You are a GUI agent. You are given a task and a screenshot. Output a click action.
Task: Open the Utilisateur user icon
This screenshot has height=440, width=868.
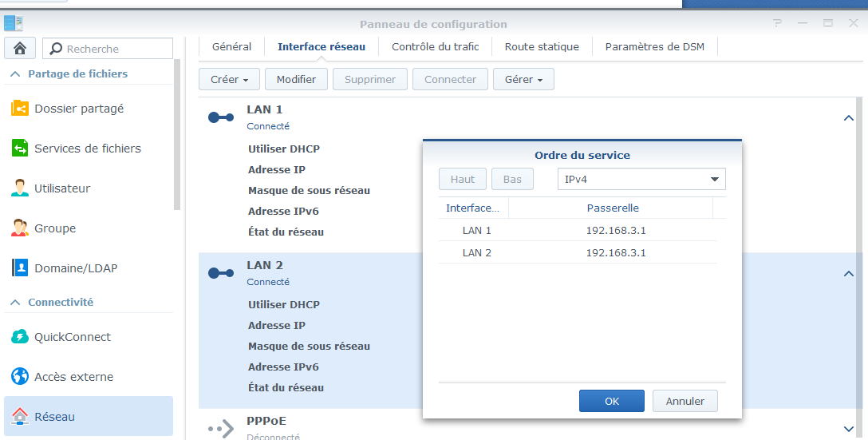pos(20,188)
